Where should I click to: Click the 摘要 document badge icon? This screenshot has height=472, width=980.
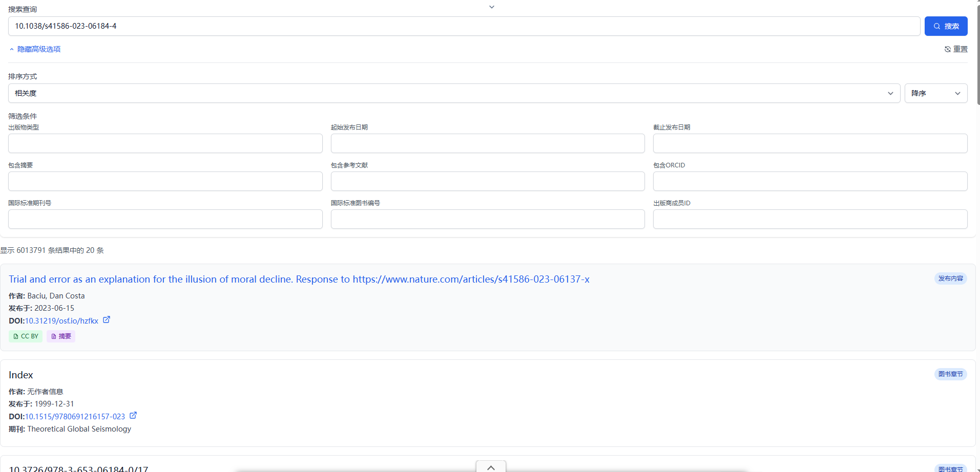pyautogui.click(x=54, y=336)
